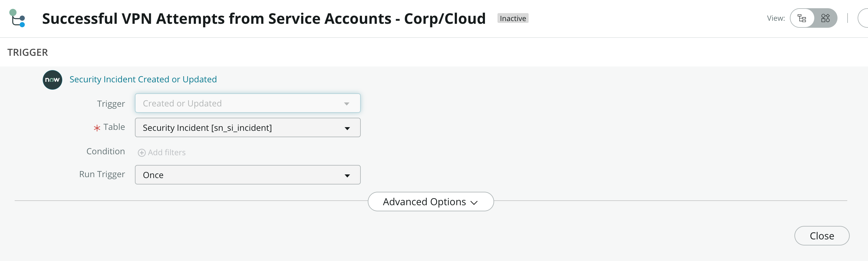Switch to diagram tiles view
Image resolution: width=868 pixels, height=261 pixels.
[825, 18]
